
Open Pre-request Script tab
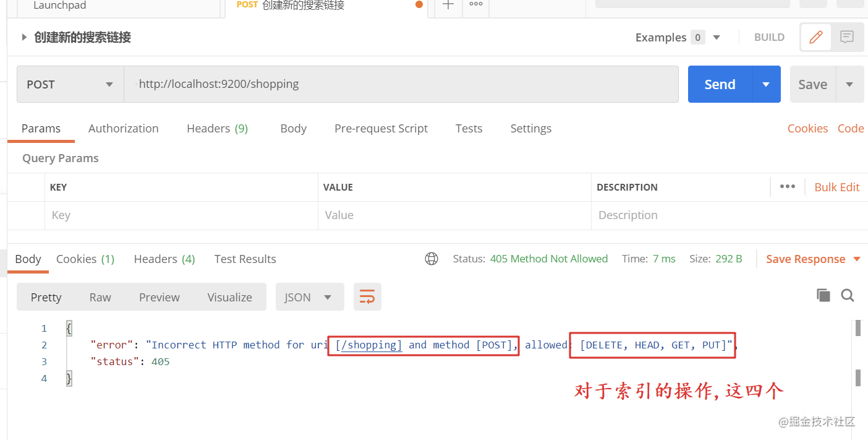pos(381,128)
